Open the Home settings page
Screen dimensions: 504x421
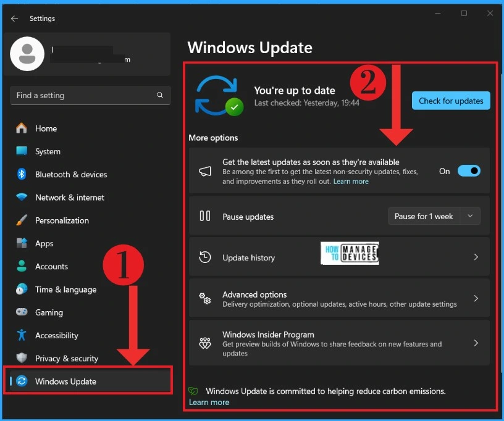click(90, 128)
